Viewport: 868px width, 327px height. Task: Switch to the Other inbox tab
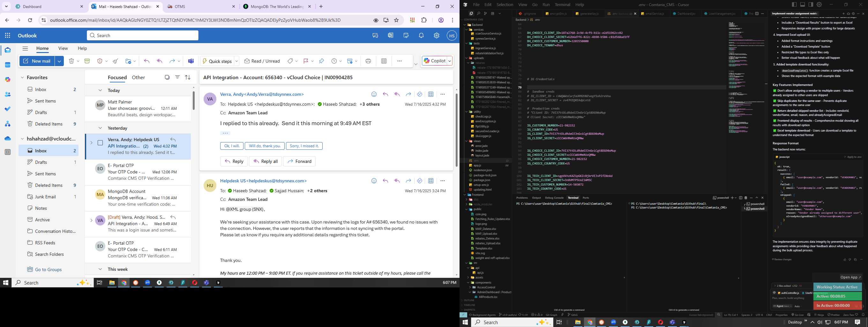(138, 78)
